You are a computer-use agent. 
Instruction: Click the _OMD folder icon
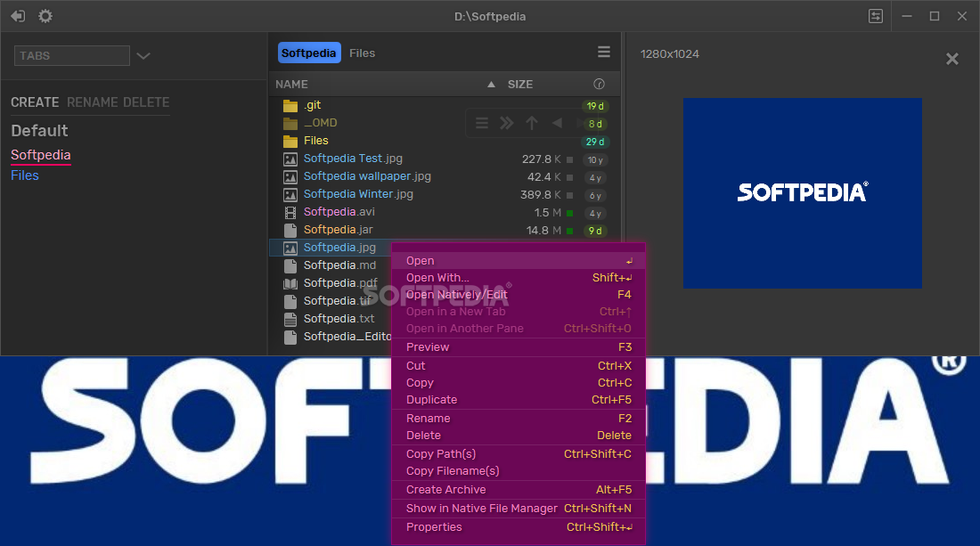click(x=290, y=123)
